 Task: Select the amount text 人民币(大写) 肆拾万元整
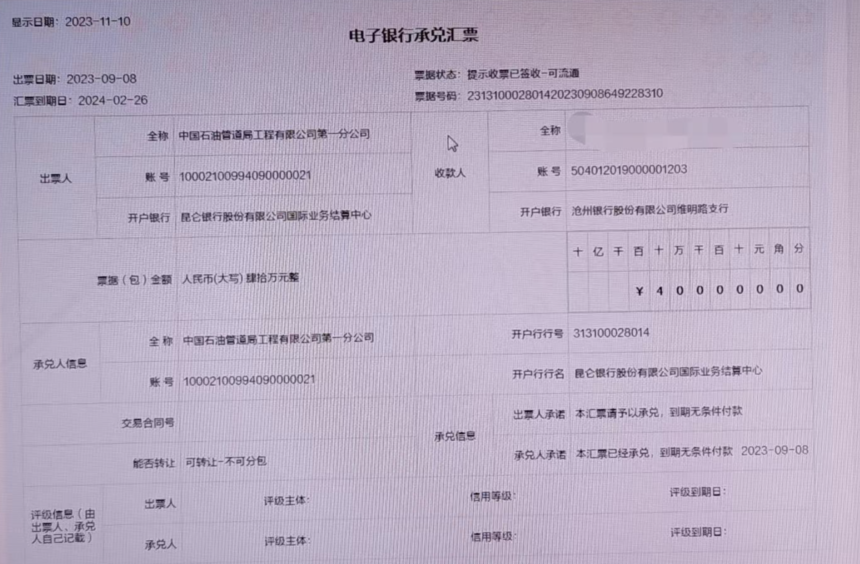(x=240, y=279)
